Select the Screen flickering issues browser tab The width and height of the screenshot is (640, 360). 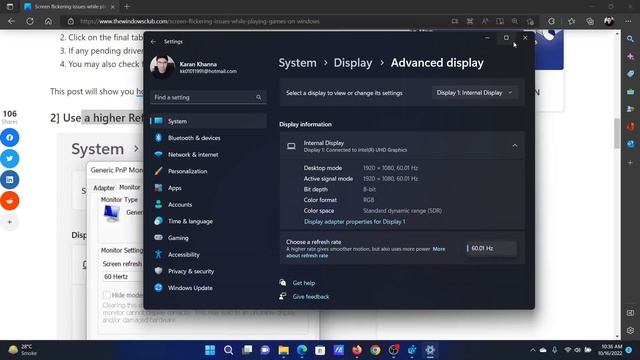[x=69, y=7]
